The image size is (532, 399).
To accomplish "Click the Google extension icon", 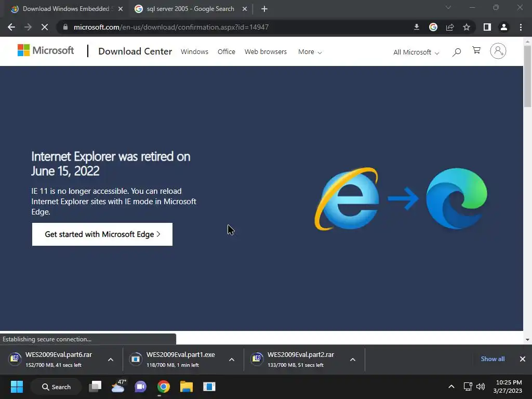I will [433, 27].
